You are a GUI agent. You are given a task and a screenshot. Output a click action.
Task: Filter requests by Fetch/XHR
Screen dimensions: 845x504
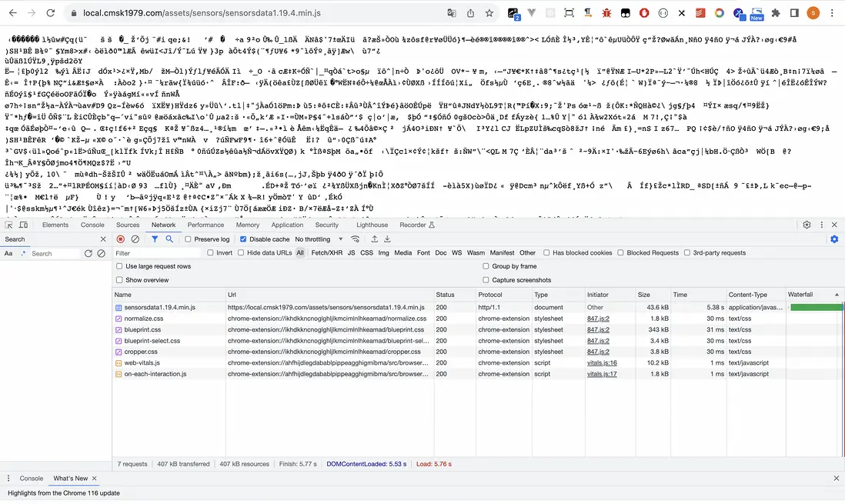click(326, 252)
